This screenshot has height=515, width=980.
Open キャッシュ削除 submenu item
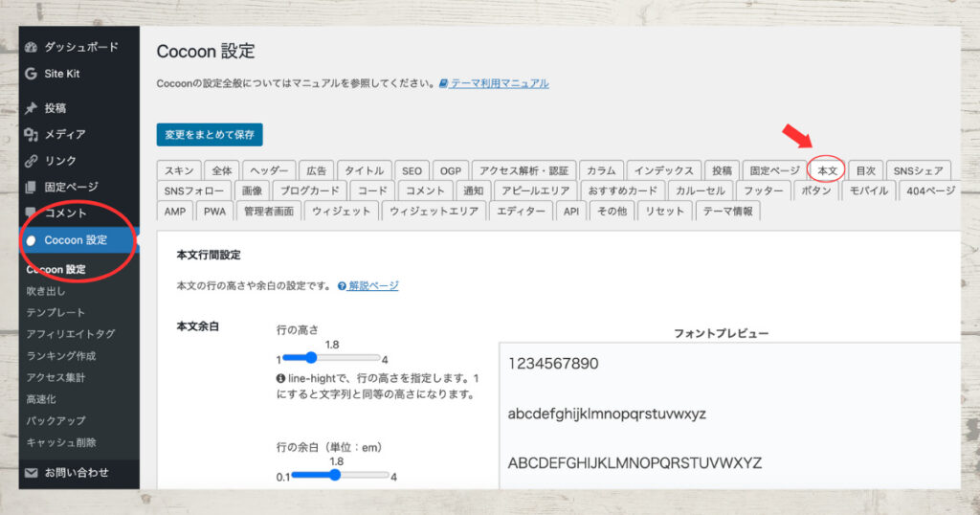[61, 442]
